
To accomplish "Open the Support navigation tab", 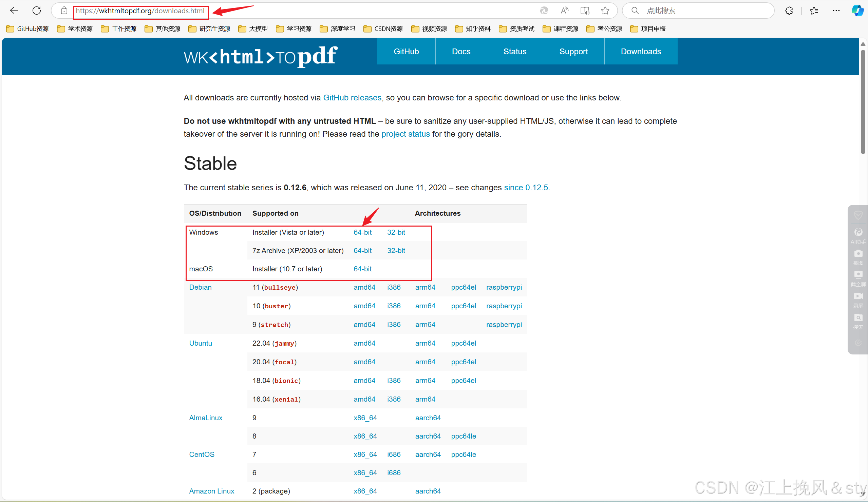I will tap(573, 51).
